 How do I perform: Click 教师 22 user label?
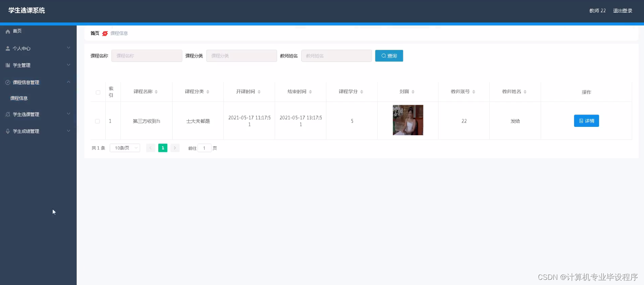click(x=597, y=11)
